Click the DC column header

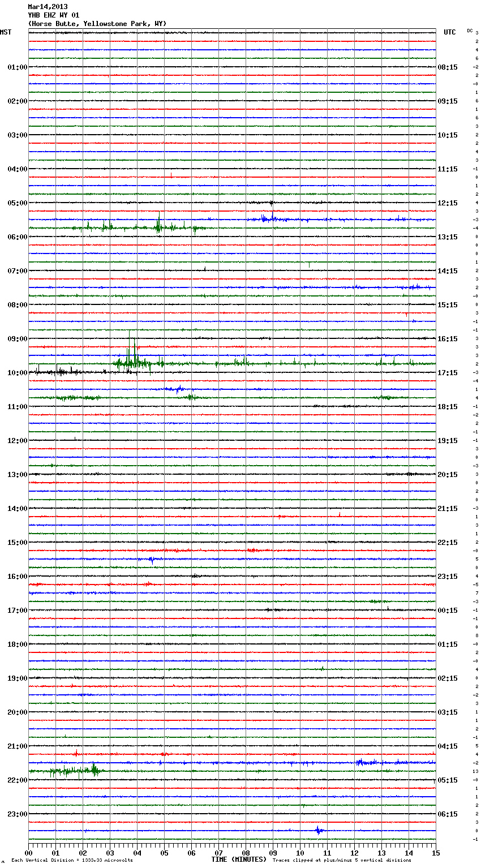click(x=470, y=31)
